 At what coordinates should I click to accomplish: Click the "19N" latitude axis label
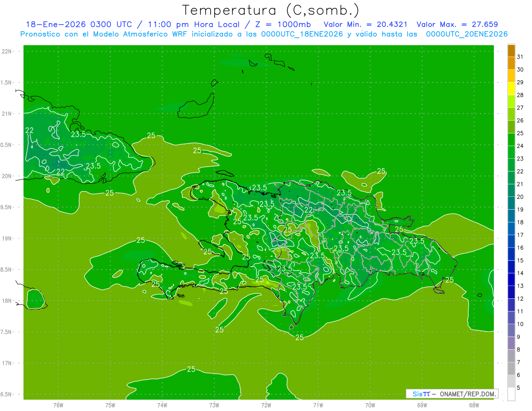[7, 239]
